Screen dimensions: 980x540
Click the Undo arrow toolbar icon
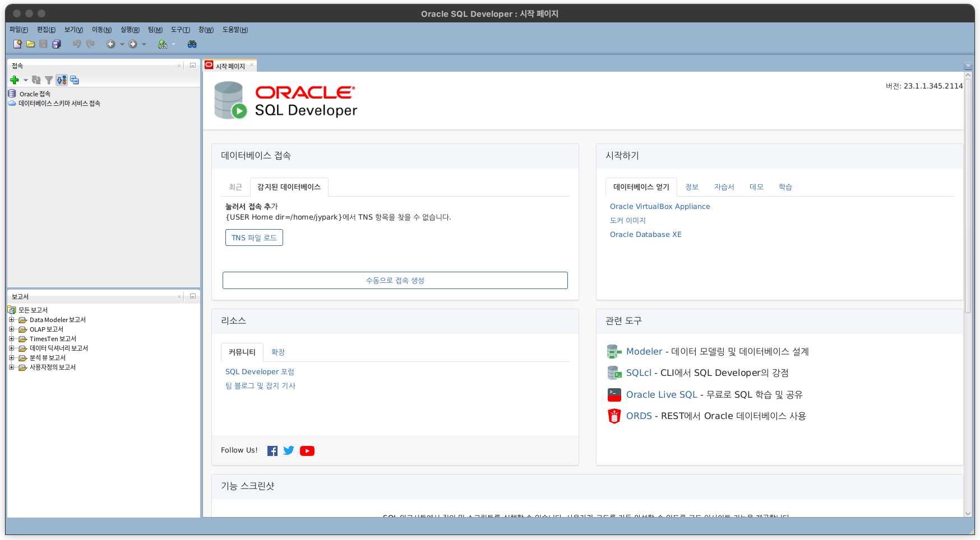77,44
